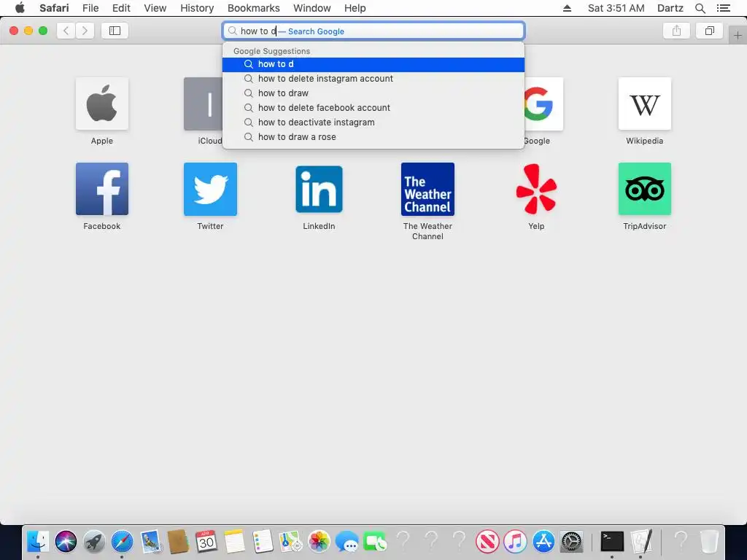
Task: Open Mail from the Dock
Action: [x=150, y=542]
